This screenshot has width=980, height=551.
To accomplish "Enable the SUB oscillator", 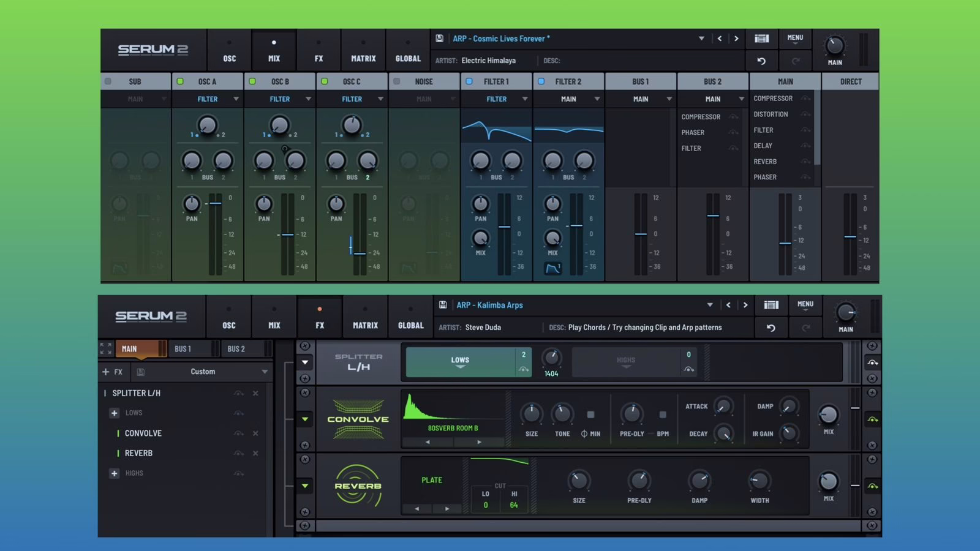I will click(x=108, y=81).
